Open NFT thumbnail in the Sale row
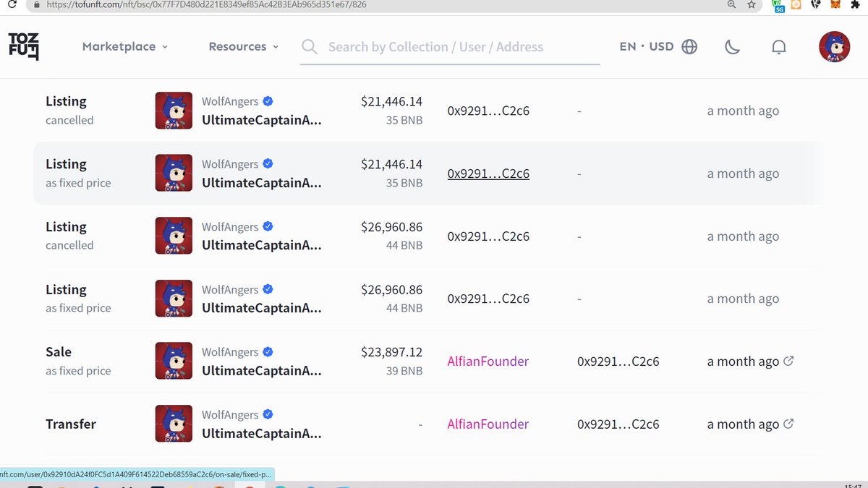The image size is (868, 488). [x=174, y=361]
